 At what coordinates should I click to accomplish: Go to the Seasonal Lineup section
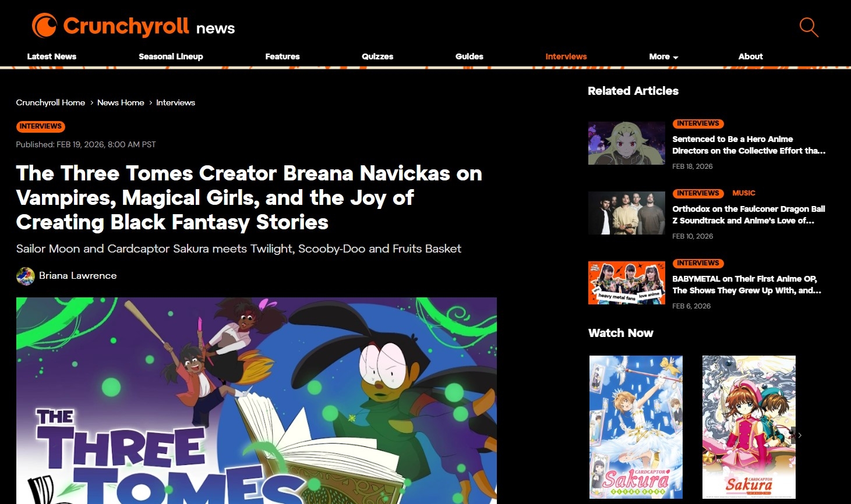point(171,56)
